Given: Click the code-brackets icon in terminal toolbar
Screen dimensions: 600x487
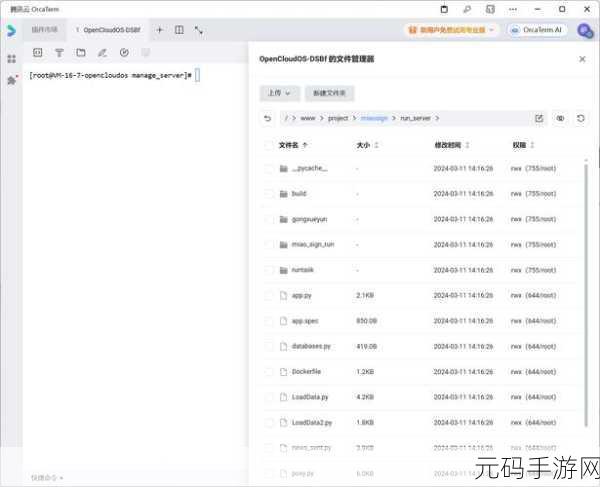Looking at the screenshot, I should [38, 52].
